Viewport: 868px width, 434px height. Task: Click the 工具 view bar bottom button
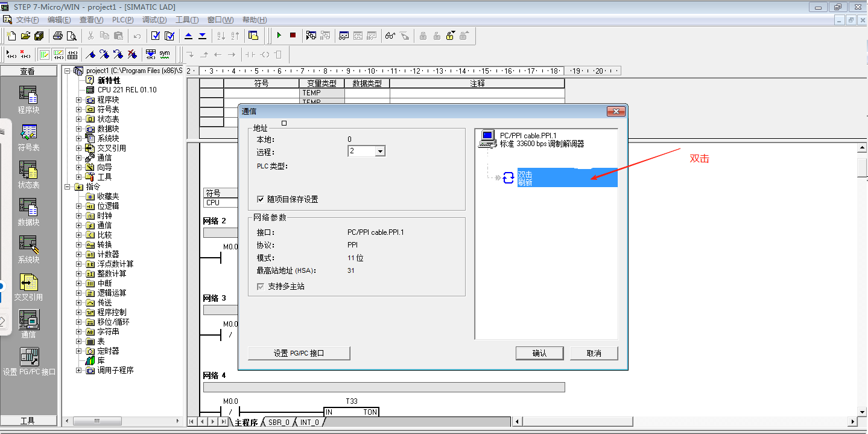pyautogui.click(x=28, y=421)
